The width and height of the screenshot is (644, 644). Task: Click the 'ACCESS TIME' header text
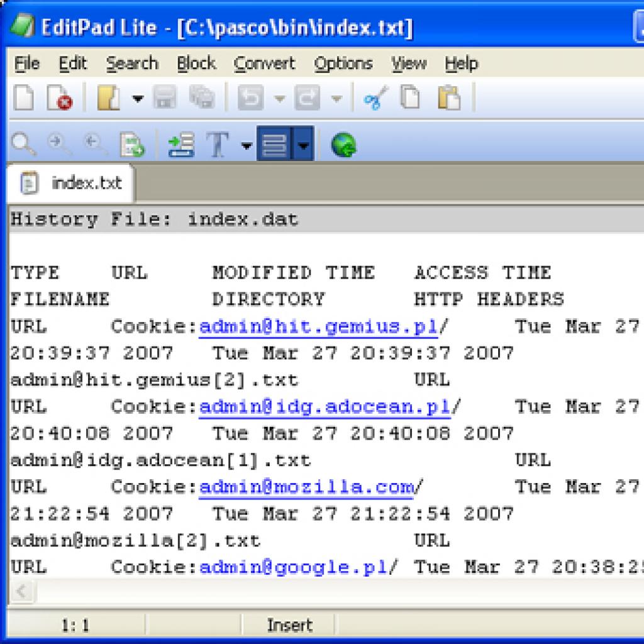[482, 273]
